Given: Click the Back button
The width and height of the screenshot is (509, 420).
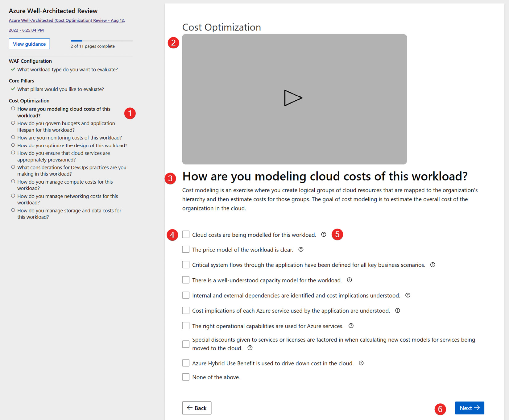Looking at the screenshot, I should (197, 408).
